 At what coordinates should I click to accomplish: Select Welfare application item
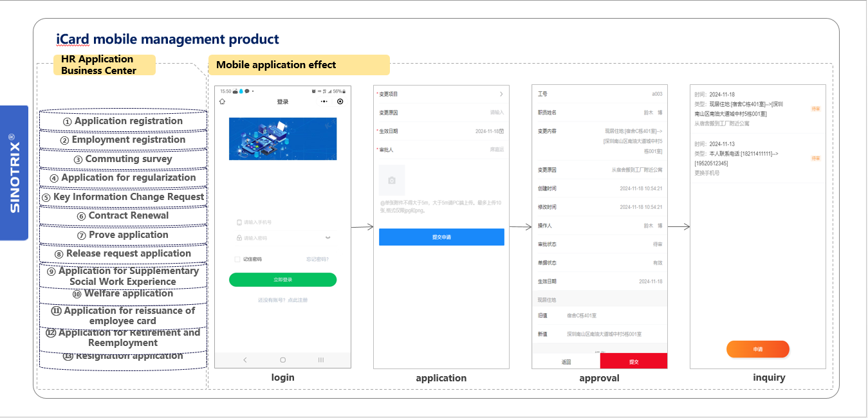pyautogui.click(x=123, y=294)
